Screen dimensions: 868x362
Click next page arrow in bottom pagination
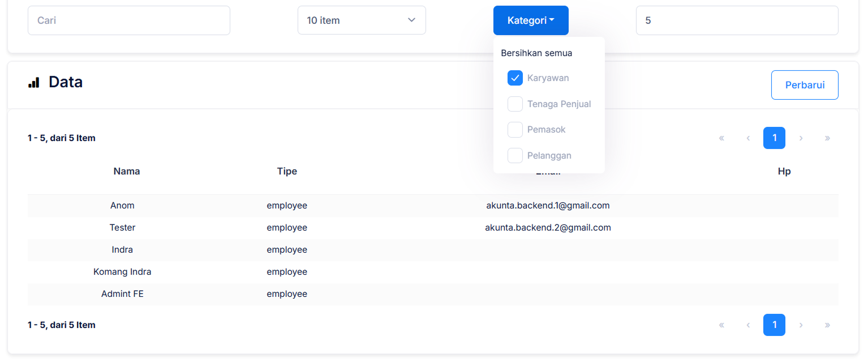801,325
